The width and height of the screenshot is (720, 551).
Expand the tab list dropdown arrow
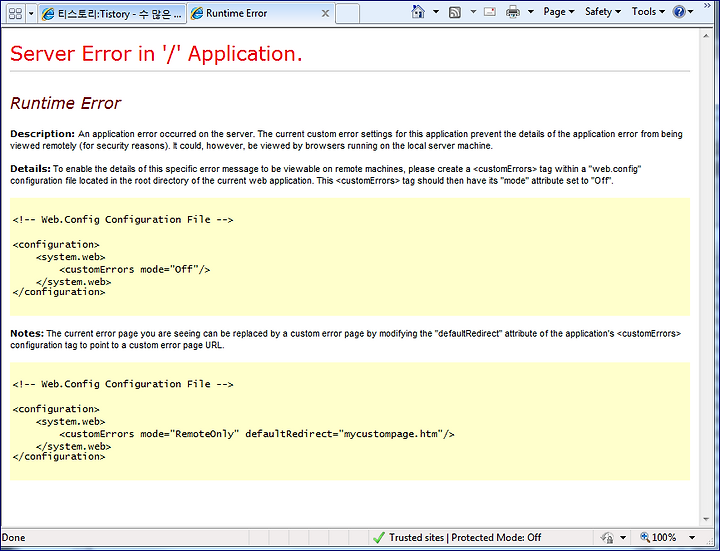click(31, 13)
